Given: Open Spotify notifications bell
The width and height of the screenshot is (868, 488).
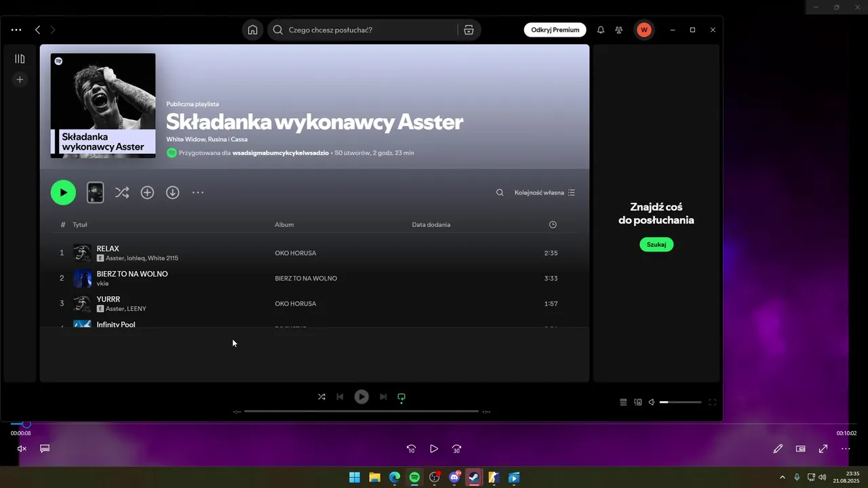Looking at the screenshot, I should 601,30.
